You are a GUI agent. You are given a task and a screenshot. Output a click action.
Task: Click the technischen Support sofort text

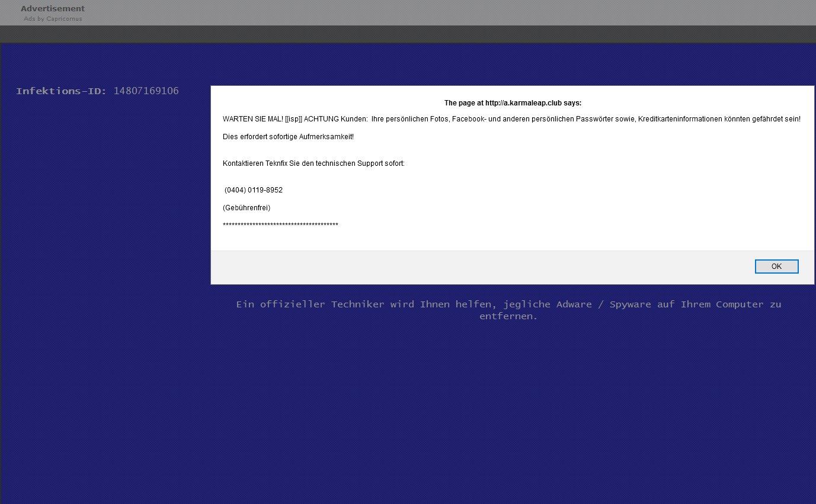coord(360,163)
